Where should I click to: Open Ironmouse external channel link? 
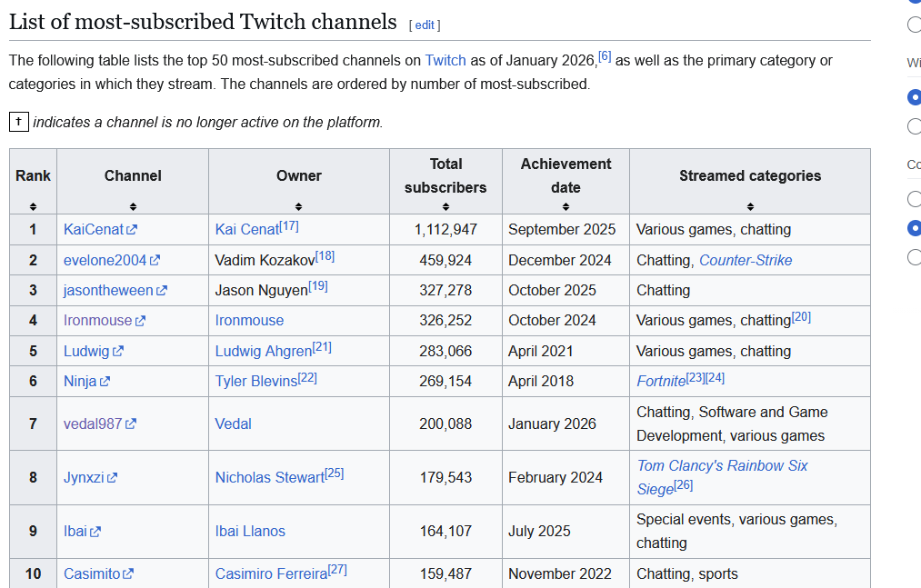pyautogui.click(x=104, y=320)
